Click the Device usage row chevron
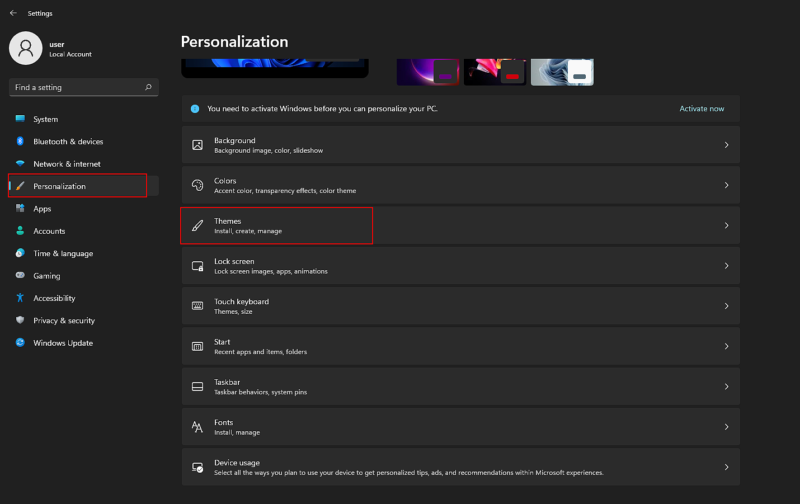This screenshot has height=504, width=800. pyautogui.click(x=727, y=467)
